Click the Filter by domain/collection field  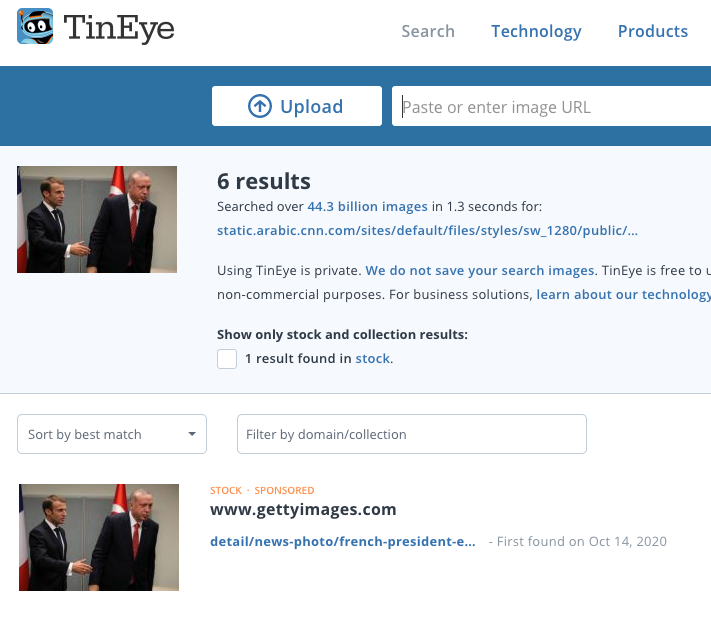412,434
